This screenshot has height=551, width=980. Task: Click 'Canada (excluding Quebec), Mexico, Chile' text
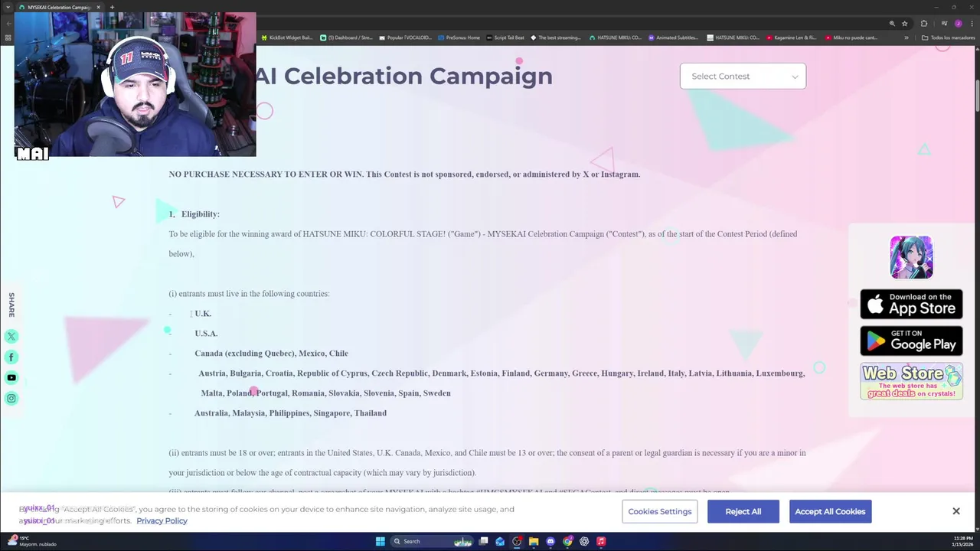pyautogui.click(x=271, y=354)
